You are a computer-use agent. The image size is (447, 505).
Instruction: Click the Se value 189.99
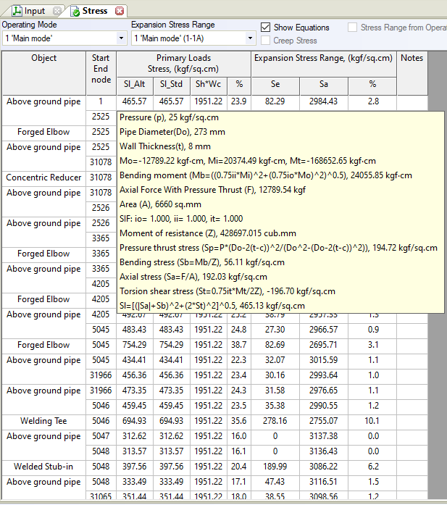coord(275,467)
